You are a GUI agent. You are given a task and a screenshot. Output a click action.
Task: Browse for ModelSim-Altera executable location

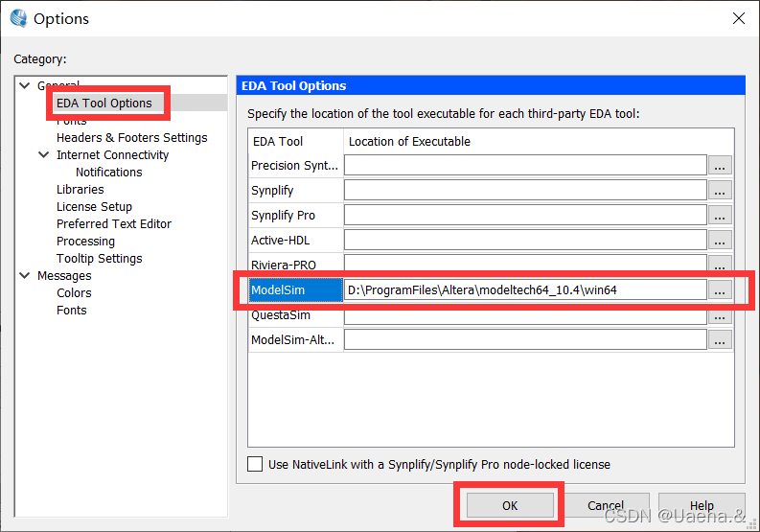(720, 340)
